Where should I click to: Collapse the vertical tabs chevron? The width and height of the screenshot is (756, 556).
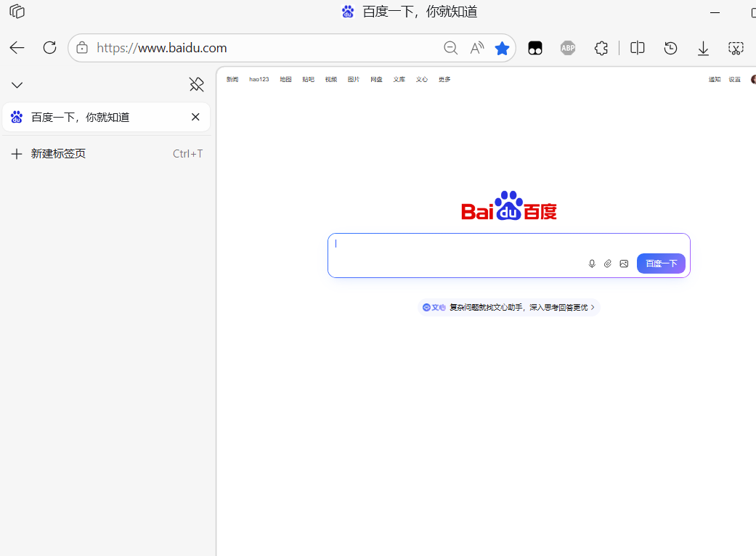[x=17, y=85]
